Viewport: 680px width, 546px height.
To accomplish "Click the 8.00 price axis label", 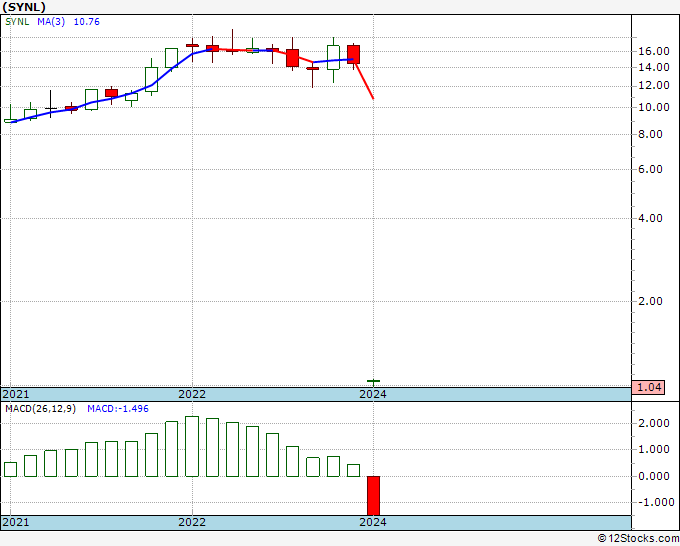I will [x=651, y=134].
